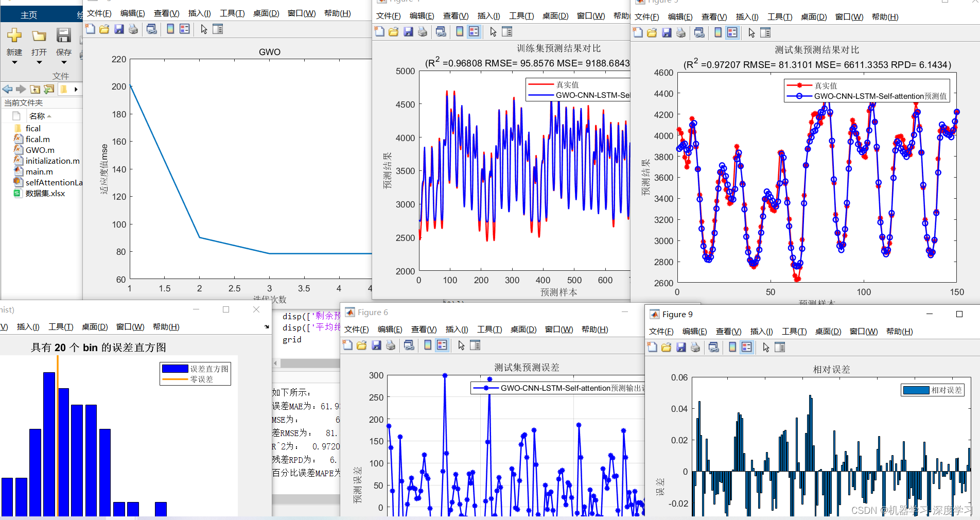
Task: Click Print icon in GWO figure toolbar
Action: (x=133, y=29)
